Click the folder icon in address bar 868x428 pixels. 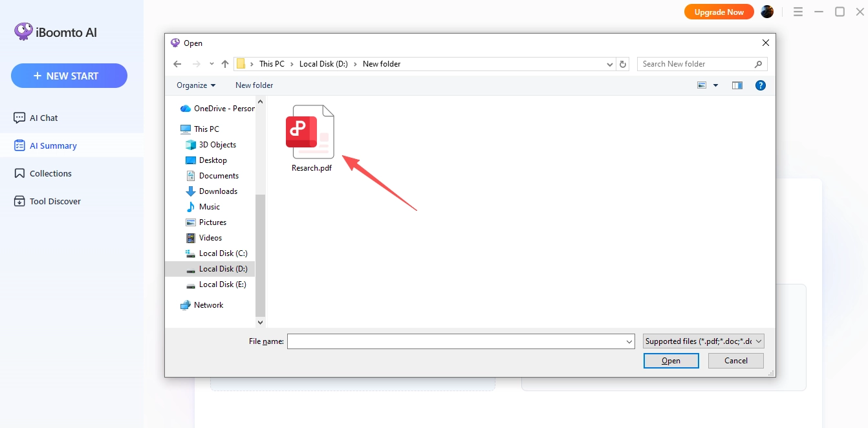coord(241,64)
